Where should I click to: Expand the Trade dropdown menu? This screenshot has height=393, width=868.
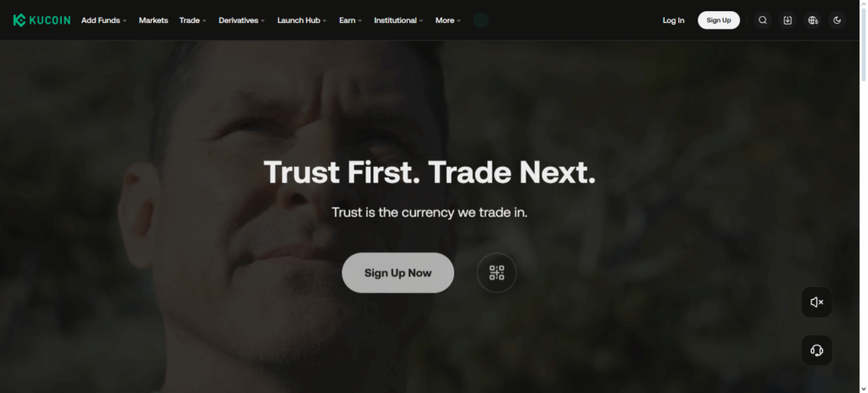[x=192, y=20]
